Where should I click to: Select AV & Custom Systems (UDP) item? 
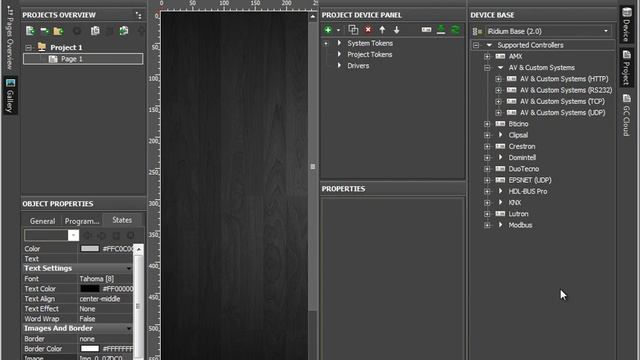(x=562, y=113)
